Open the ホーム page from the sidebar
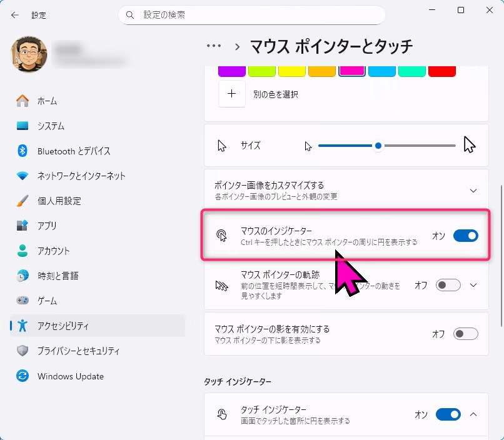Viewport: 504px width, 440px height. click(47, 101)
